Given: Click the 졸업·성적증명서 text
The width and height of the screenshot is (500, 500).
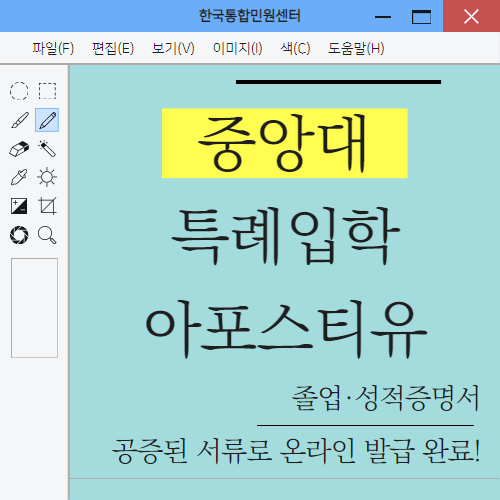Looking at the screenshot, I should (386, 397).
